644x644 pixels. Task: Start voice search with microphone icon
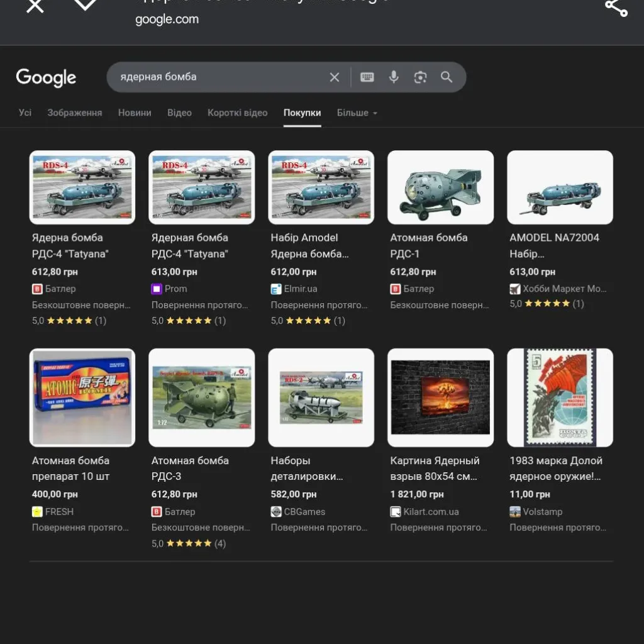tap(394, 77)
